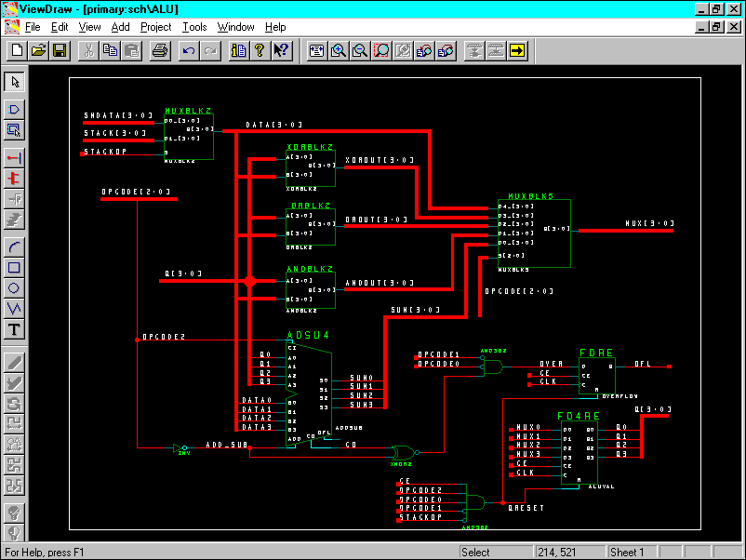Click the Zoom Out magnifier icon

(360, 50)
